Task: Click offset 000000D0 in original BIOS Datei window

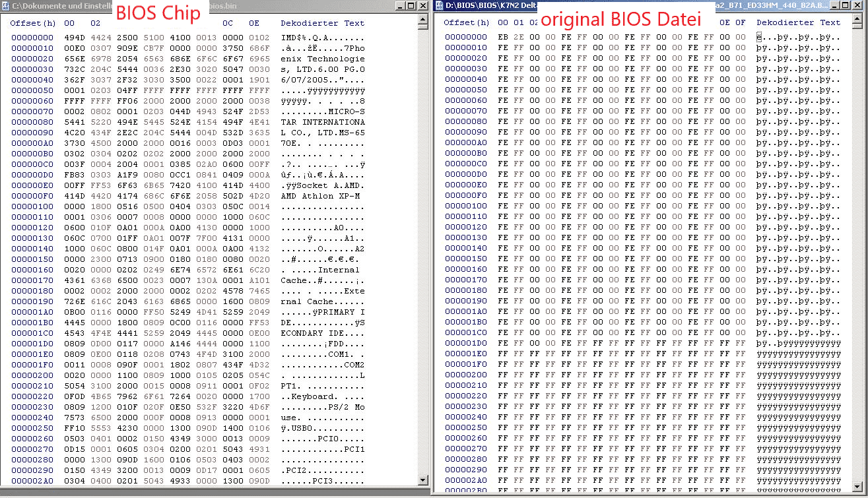Action: tap(466, 174)
